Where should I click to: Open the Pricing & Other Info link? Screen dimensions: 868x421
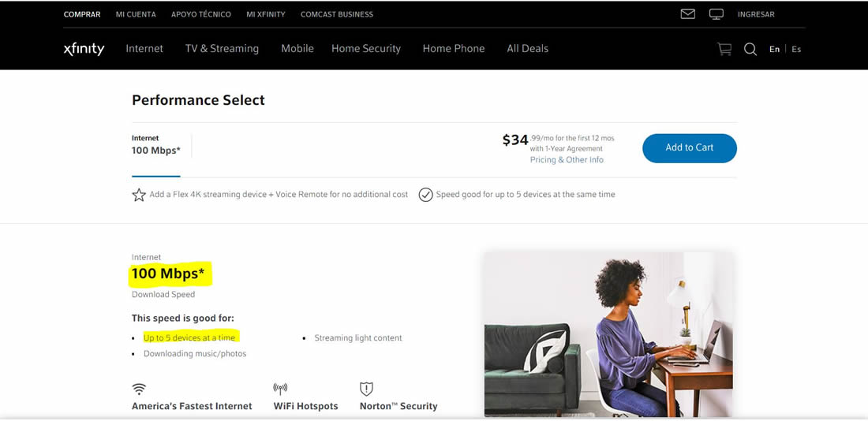click(567, 160)
